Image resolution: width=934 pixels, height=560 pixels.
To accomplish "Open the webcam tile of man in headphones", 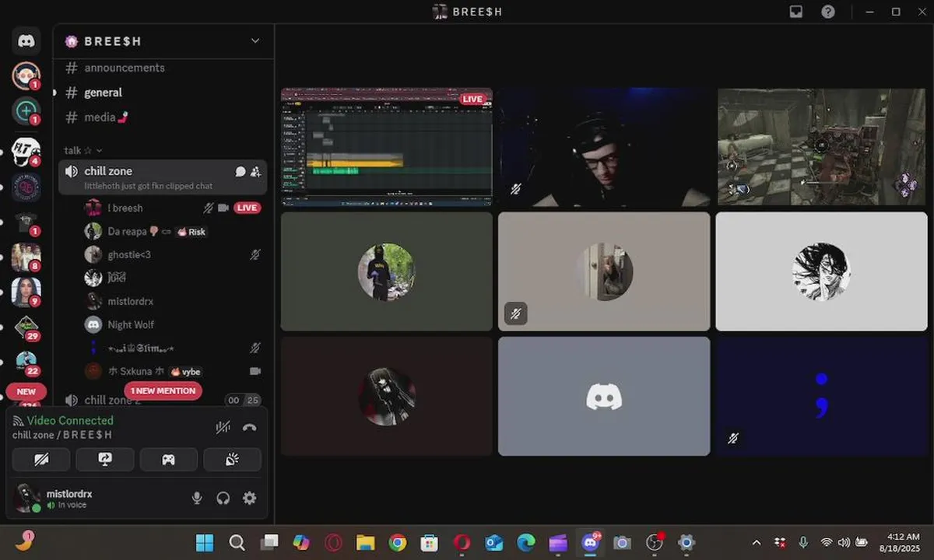I will click(x=604, y=147).
